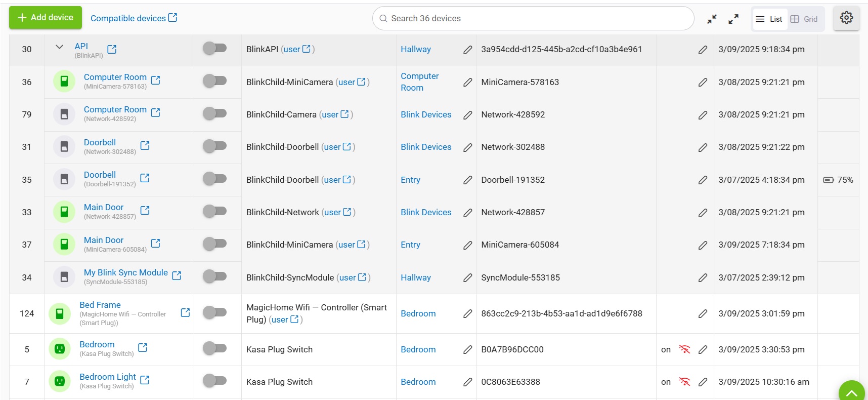
Task: Select the ID 3a954cdd-d125-445b-a2cd-cf10a3b4e961
Action: click(x=561, y=49)
